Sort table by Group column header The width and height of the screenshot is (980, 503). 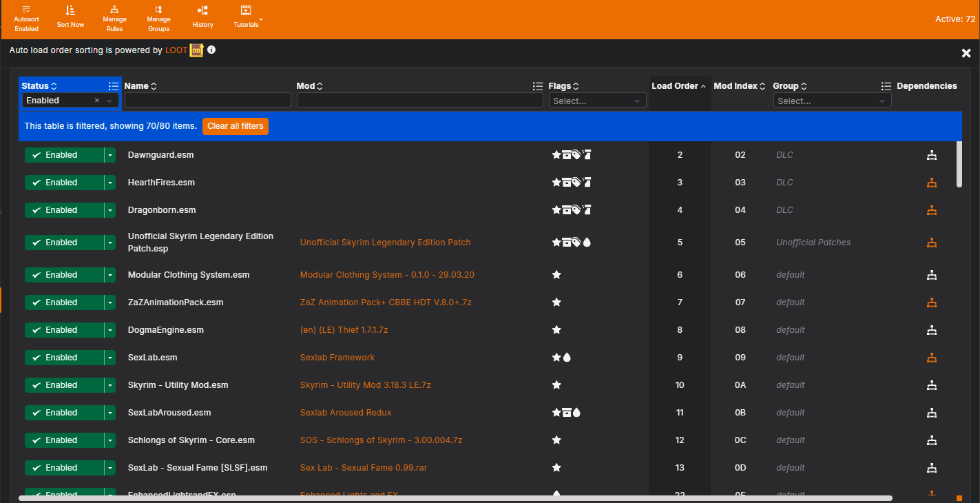click(790, 86)
